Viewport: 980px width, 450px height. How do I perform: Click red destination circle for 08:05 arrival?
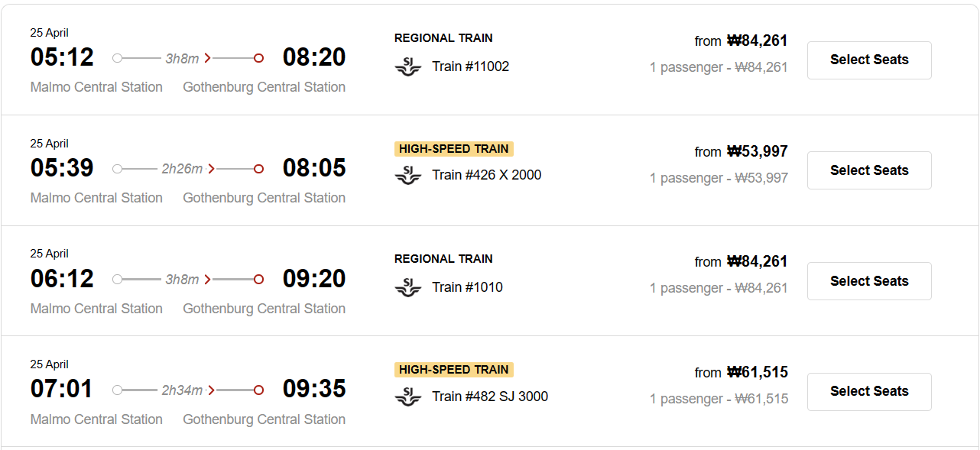click(258, 169)
